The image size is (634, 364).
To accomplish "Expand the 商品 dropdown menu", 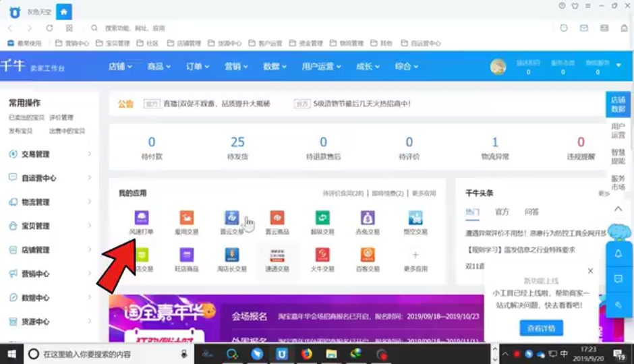I will pos(159,66).
